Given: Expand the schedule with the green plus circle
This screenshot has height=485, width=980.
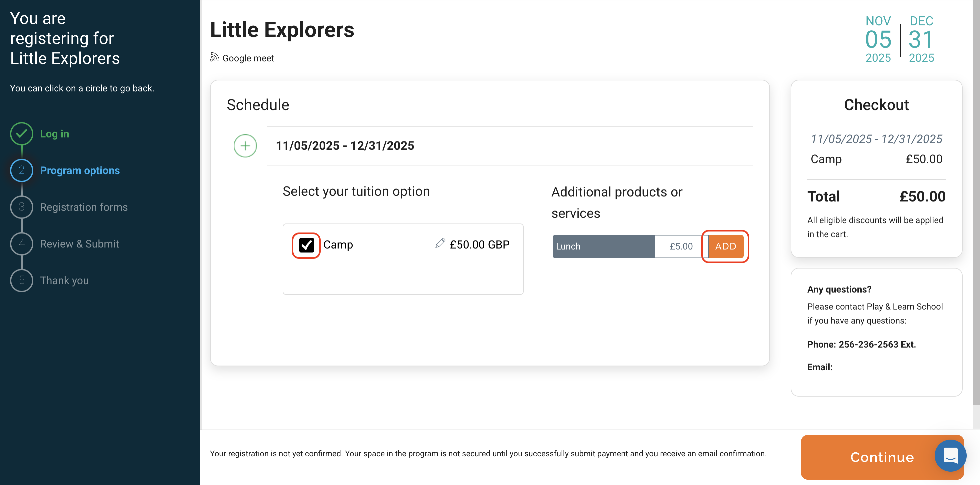Looking at the screenshot, I should point(245,146).
